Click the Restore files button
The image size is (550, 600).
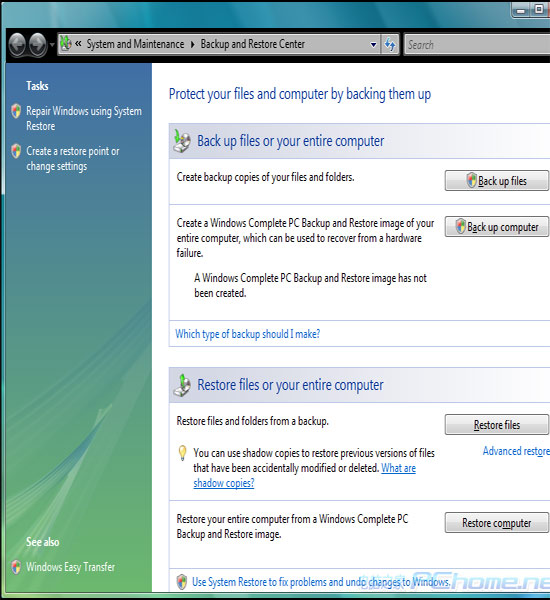point(496,425)
